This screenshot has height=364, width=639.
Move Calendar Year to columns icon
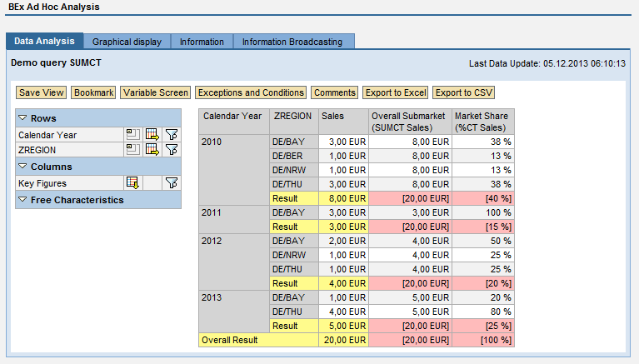coord(152,134)
